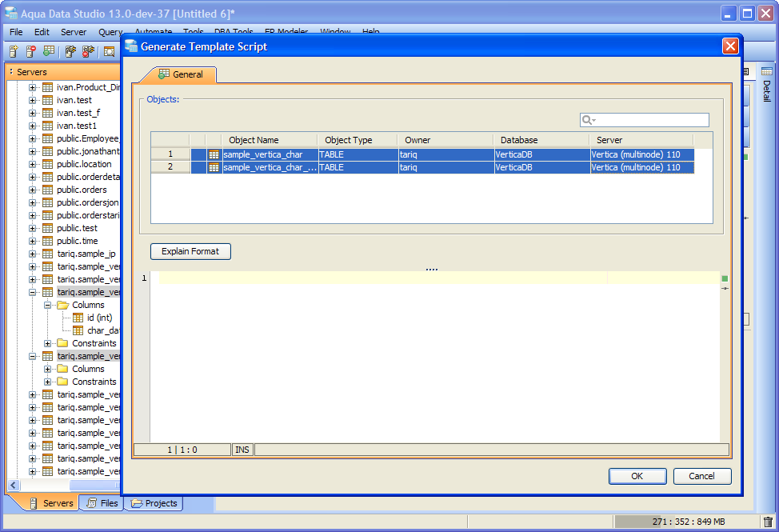
Task: Click the Disconnect Server plug icon
Action: (x=88, y=51)
